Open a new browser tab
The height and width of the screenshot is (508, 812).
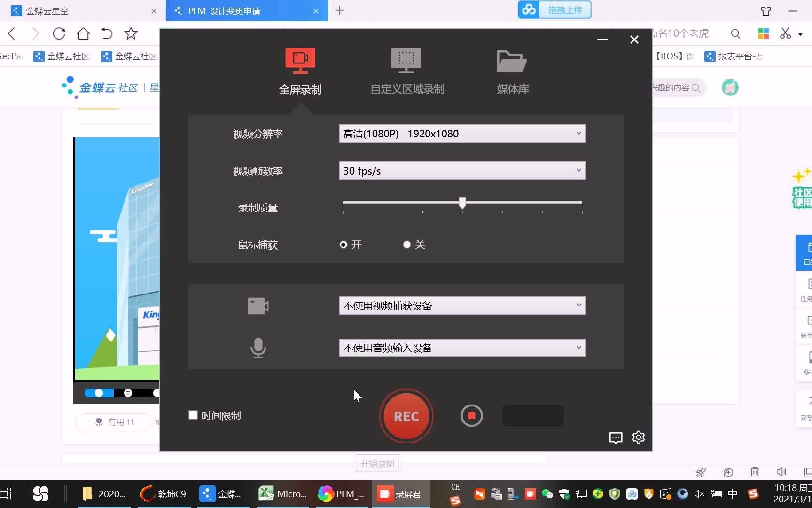coord(340,10)
